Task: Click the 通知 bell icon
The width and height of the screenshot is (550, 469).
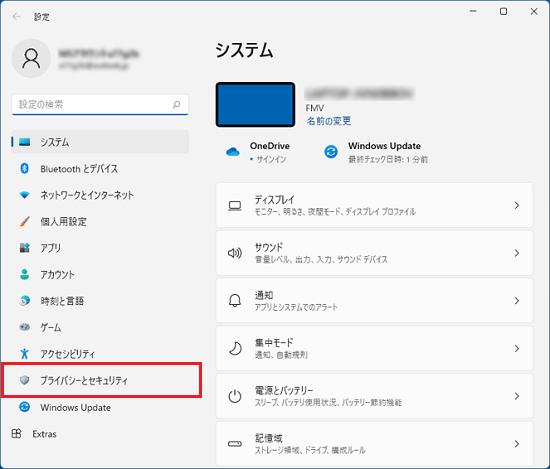Action: pos(235,301)
